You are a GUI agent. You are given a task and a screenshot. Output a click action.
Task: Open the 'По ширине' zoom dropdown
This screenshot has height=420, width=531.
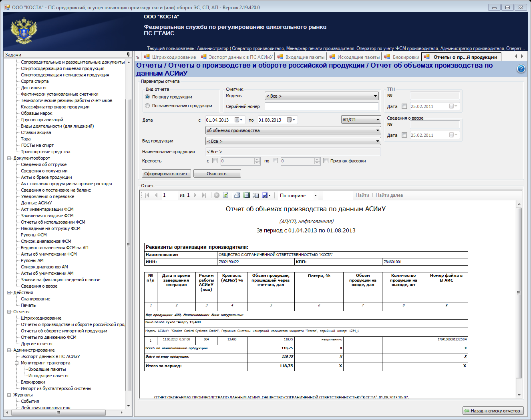tap(316, 196)
